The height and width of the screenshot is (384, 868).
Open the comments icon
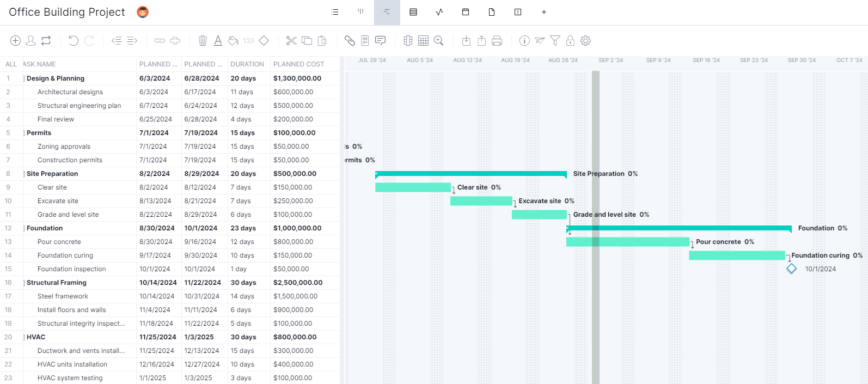[381, 40]
